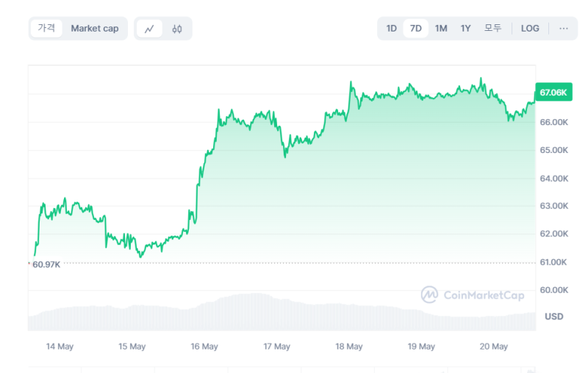This screenshot has height=373, width=588.
Task: Click the 60.97K starting price label
Action: [x=46, y=264]
